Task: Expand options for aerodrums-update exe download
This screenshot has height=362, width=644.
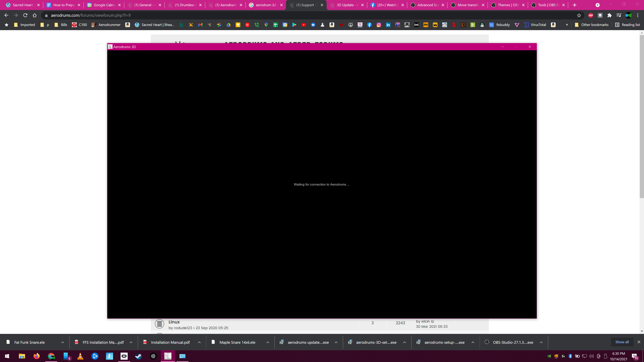Action: (336, 342)
